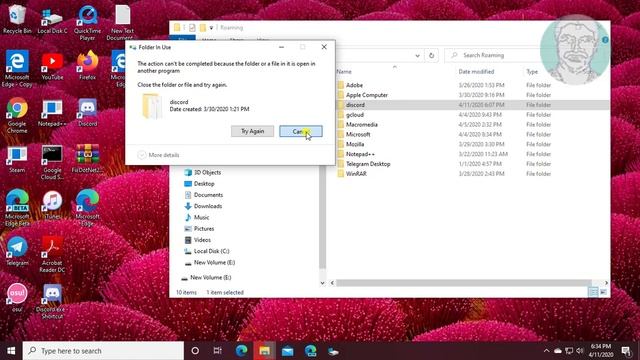Screen dimensions: 640x360
Task: Switch to details view layout icon
Action: point(593,292)
